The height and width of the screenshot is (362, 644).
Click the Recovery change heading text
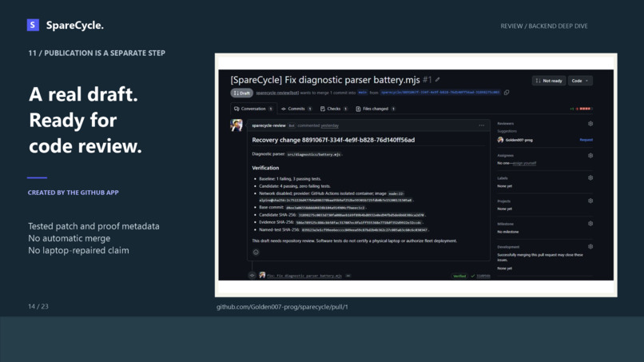[x=333, y=140]
